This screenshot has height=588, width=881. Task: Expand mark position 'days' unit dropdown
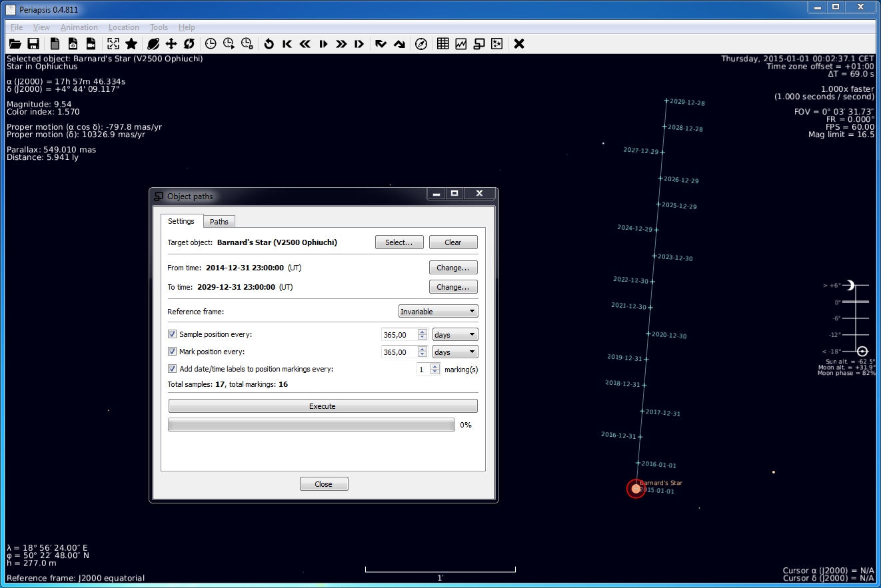[x=455, y=352]
